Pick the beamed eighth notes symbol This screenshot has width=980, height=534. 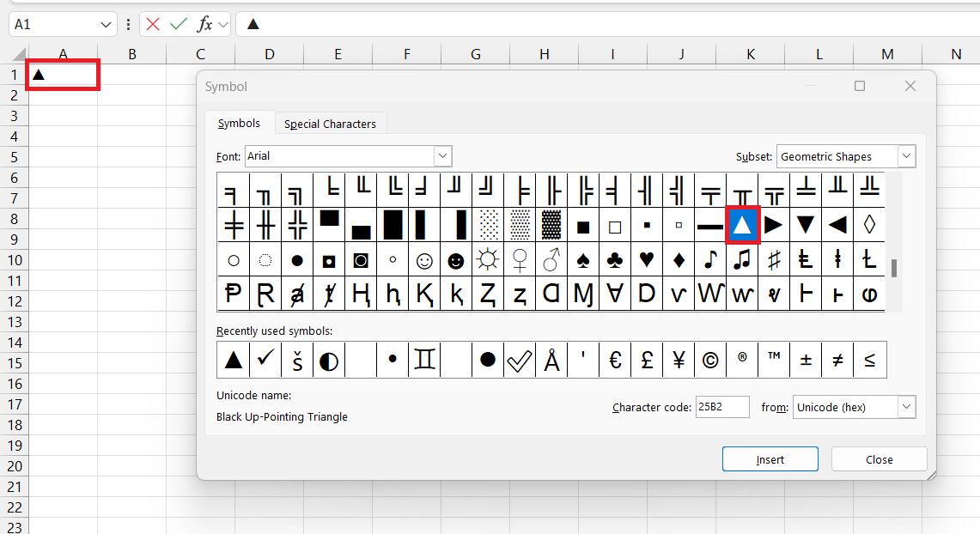pyautogui.click(x=742, y=260)
